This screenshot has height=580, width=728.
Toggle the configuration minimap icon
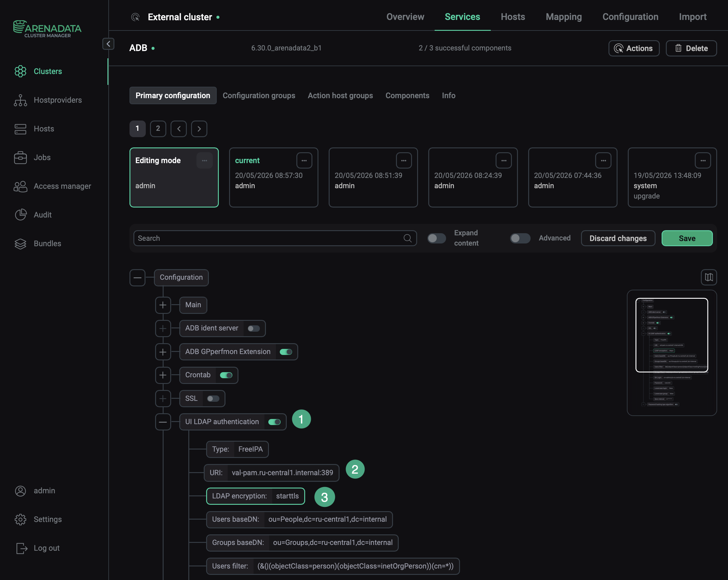click(709, 278)
